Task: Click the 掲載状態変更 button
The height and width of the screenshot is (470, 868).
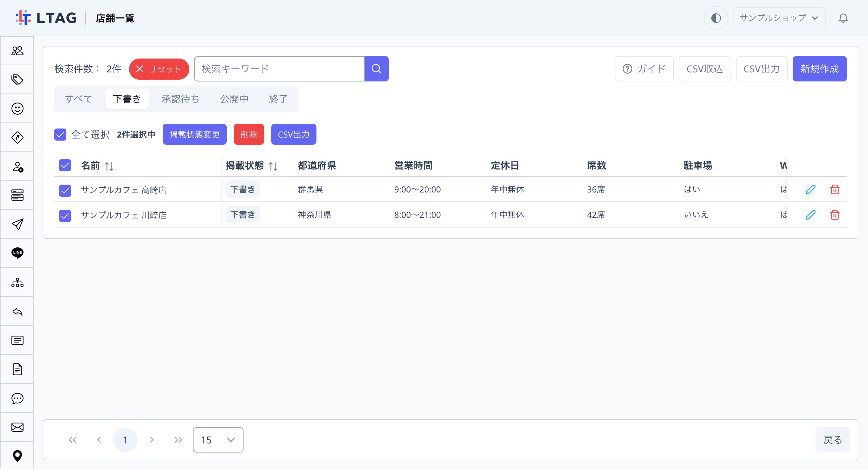Action: [194, 135]
